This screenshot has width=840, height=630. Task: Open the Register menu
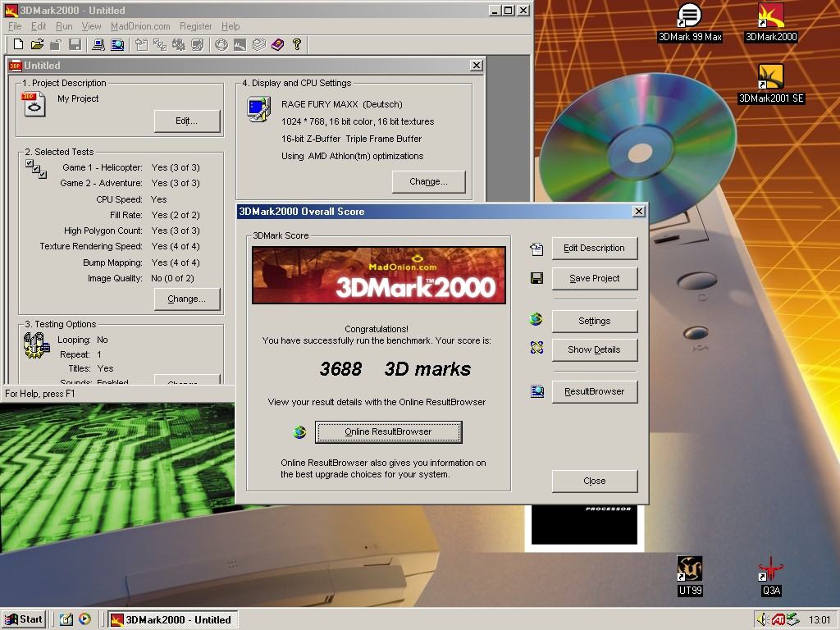[x=195, y=26]
